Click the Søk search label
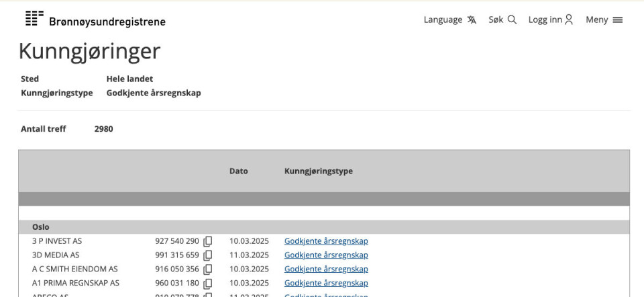The width and height of the screenshot is (644, 297). point(496,20)
